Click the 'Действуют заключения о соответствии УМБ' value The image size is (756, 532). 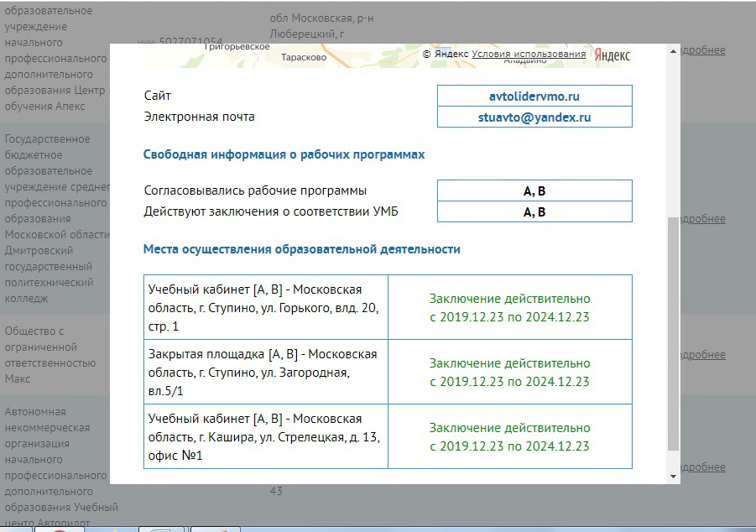point(534,211)
